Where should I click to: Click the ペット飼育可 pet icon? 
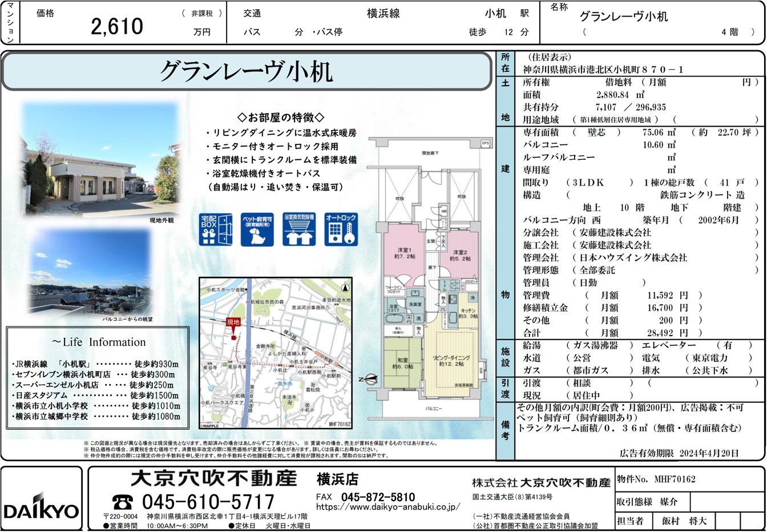click(257, 229)
